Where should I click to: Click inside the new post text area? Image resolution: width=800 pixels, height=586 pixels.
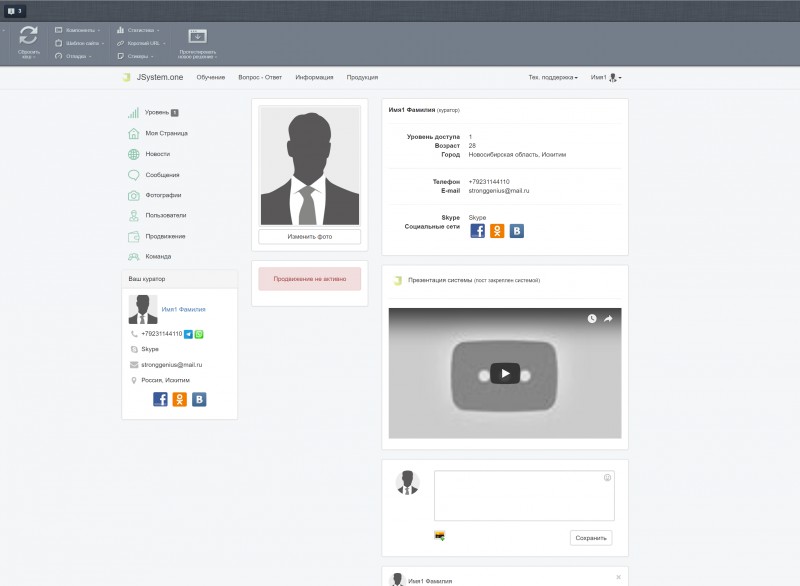[524, 496]
